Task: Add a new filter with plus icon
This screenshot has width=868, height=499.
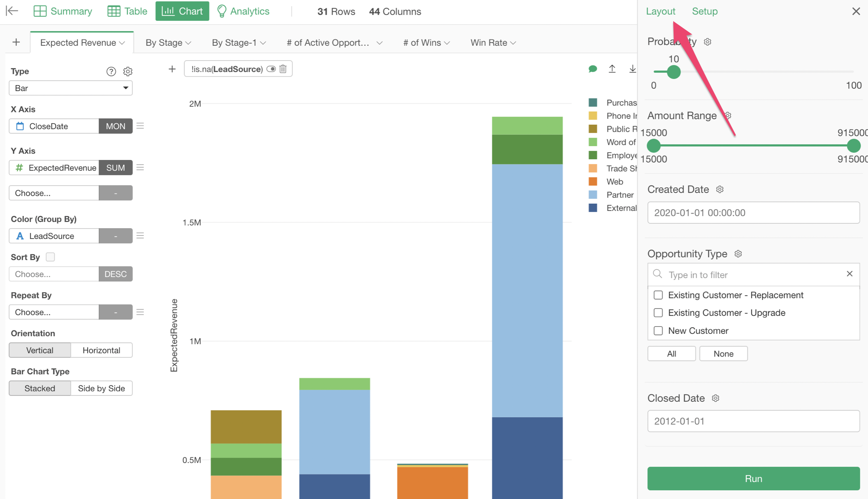Action: click(x=172, y=69)
